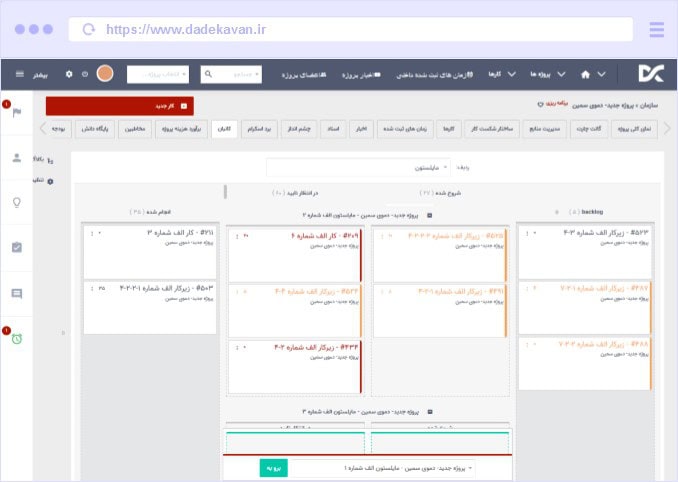Open the browser hamburger menu
The image size is (678, 482).
point(656,30)
